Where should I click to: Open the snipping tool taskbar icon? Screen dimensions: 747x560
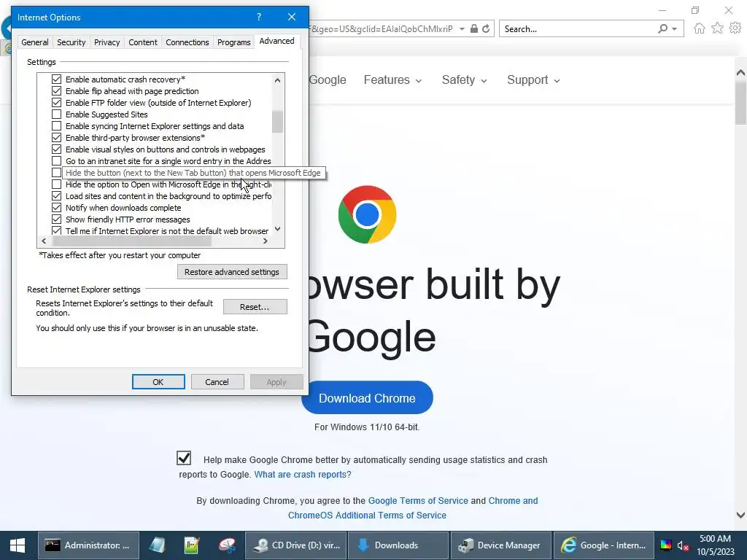tap(228, 545)
